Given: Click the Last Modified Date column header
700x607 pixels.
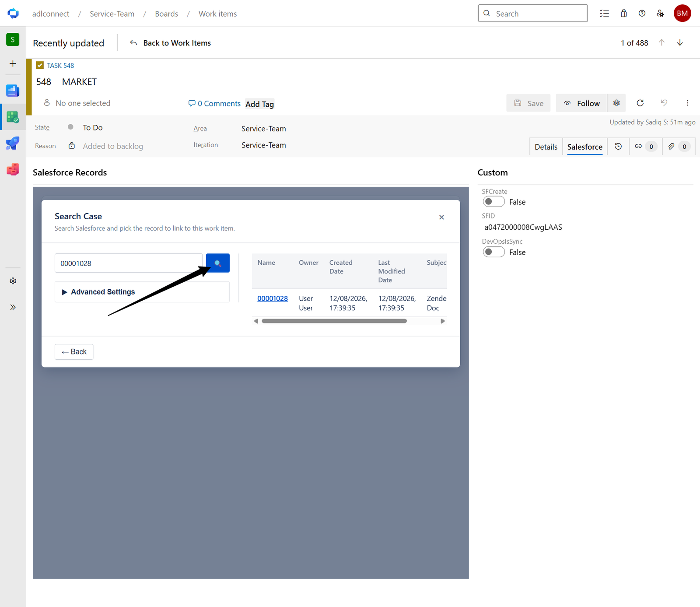Looking at the screenshot, I should click(392, 271).
